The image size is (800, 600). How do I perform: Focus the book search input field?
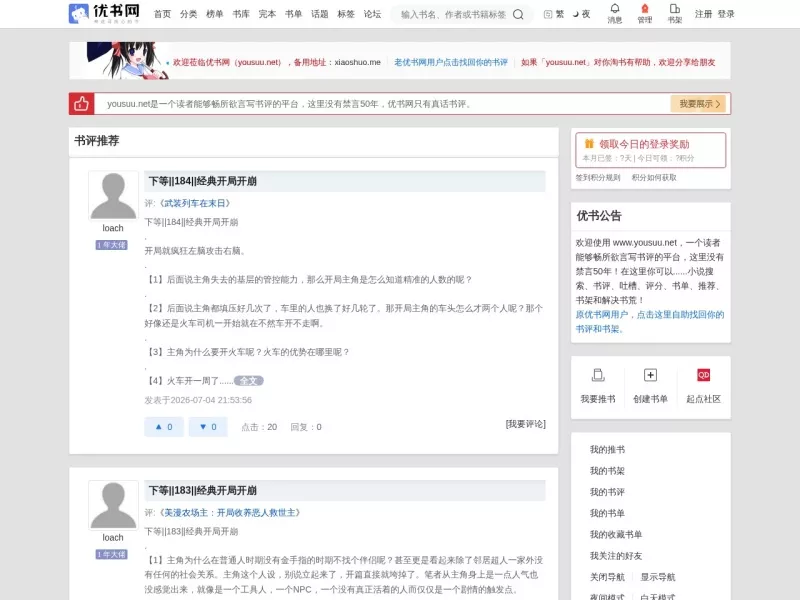[453, 14]
